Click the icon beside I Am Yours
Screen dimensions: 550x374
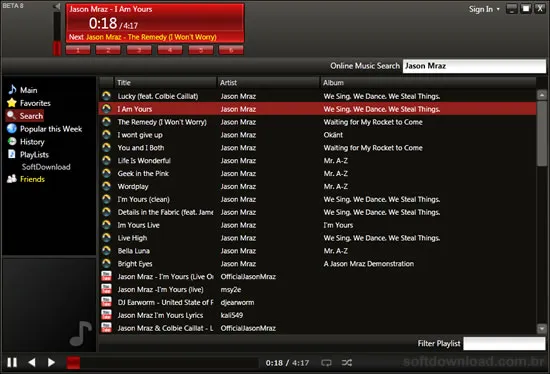pyautogui.click(x=106, y=109)
